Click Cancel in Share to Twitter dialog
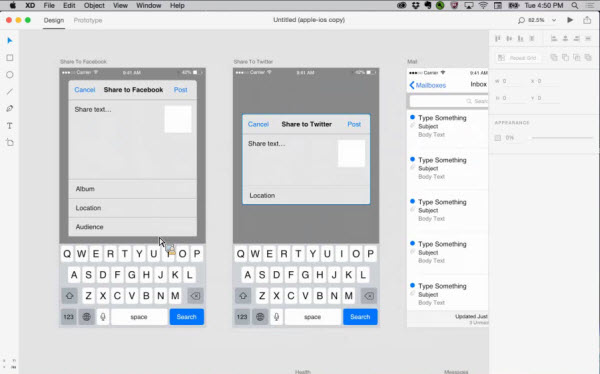This screenshot has height=374, width=600. coord(258,124)
